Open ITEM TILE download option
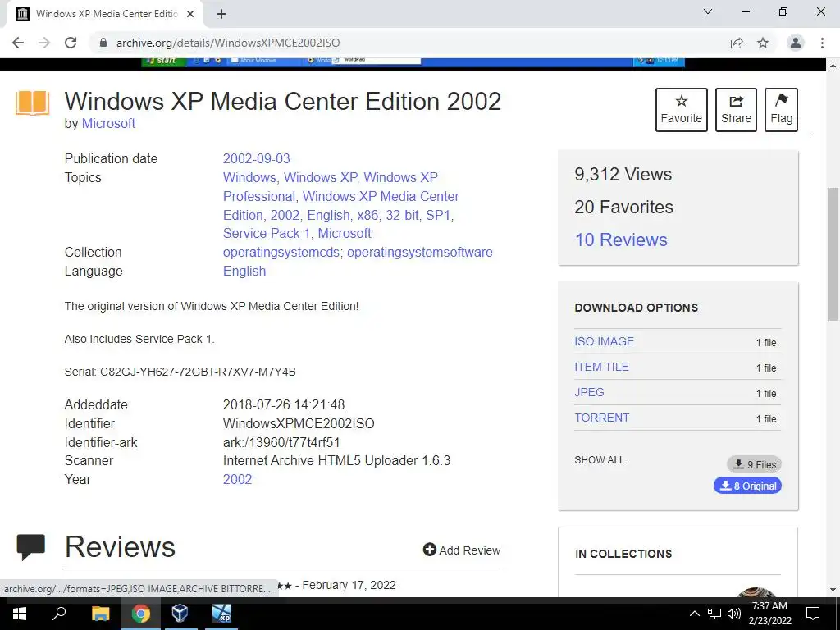Viewport: 840px width, 630px height. 601,367
